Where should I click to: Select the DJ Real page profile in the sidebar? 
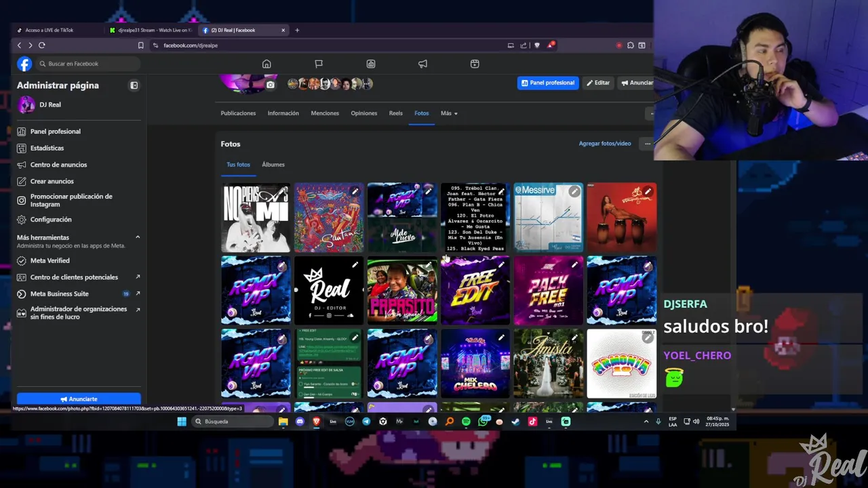(x=79, y=105)
